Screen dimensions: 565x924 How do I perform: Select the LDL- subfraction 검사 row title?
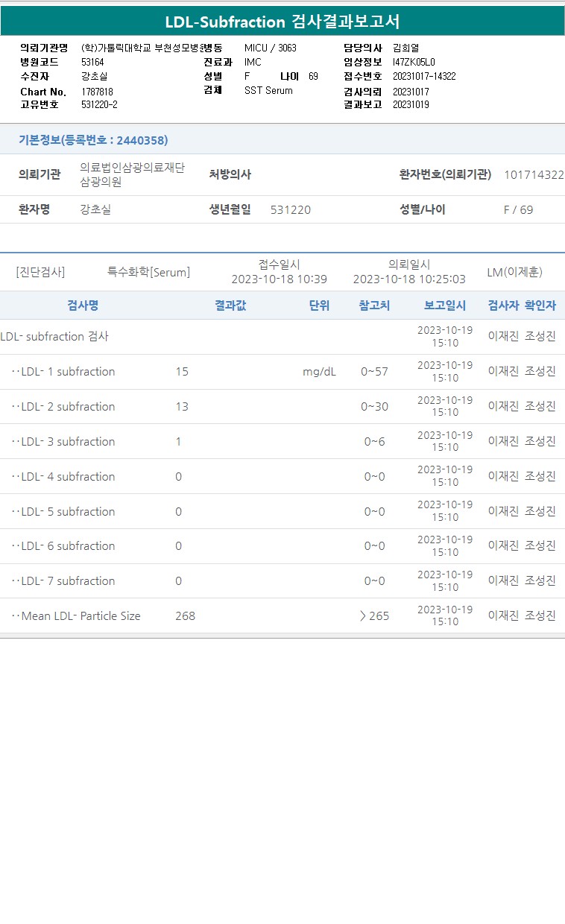tap(54, 337)
